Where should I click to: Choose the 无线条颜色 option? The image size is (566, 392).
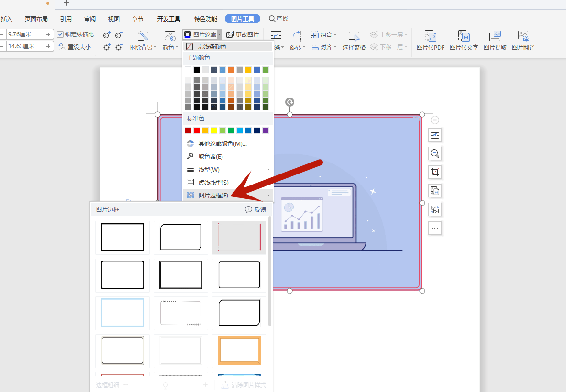(x=211, y=46)
